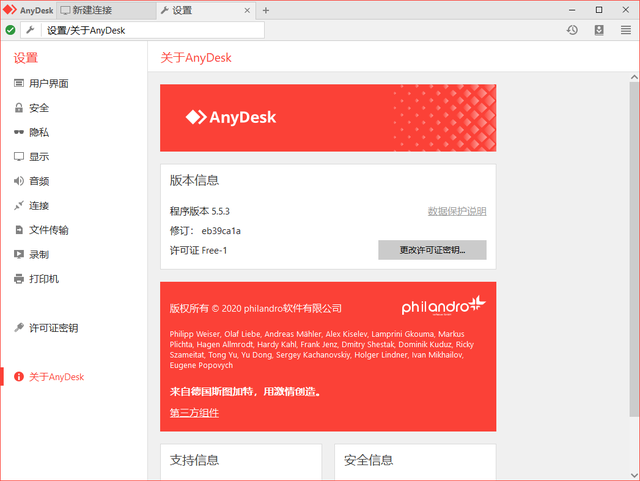The width and height of the screenshot is (640, 481).
Task: Click the info icon for 关于AnyDesk
Action: pos(19,376)
